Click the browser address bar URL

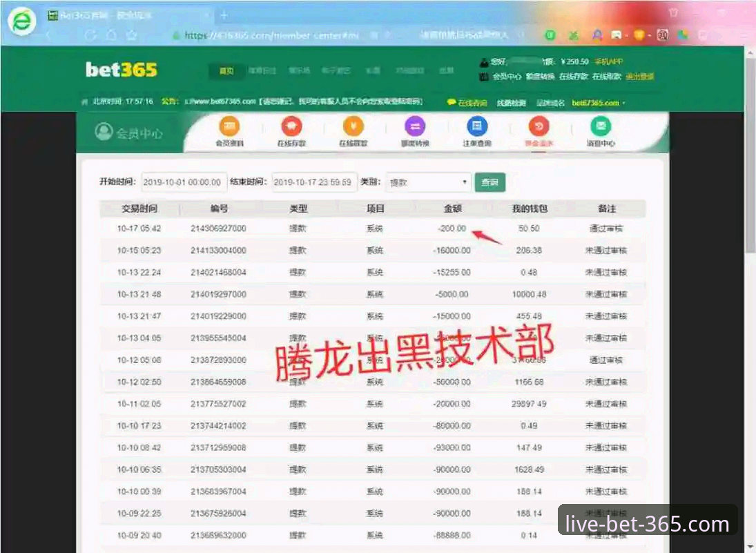271,35
